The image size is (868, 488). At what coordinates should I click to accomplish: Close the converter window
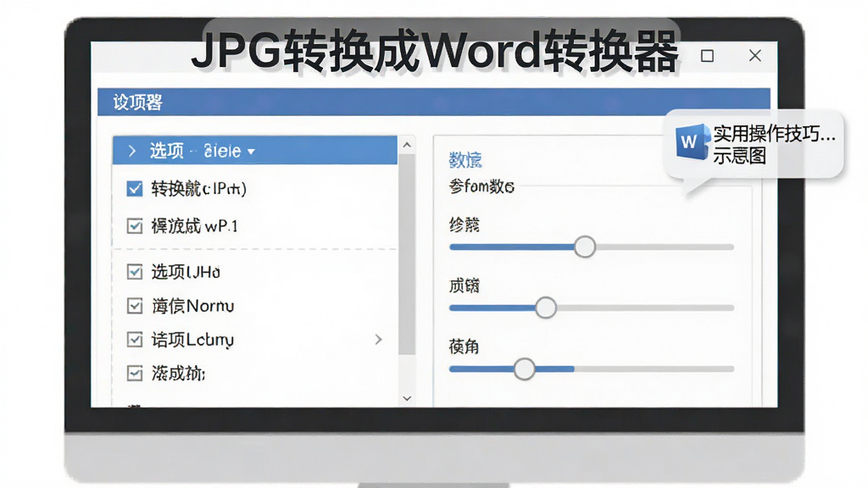pos(755,55)
